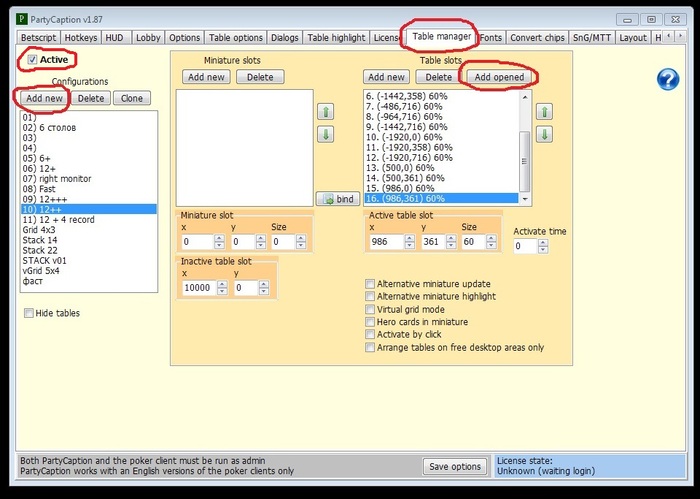Move miniature slot up with green arrow
The width and height of the screenshot is (700, 499).
325,112
